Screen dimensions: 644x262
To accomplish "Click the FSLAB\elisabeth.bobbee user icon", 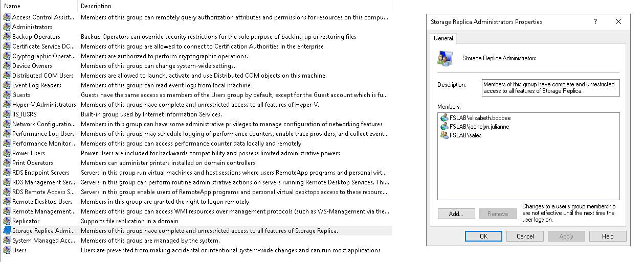I will (x=443, y=118).
